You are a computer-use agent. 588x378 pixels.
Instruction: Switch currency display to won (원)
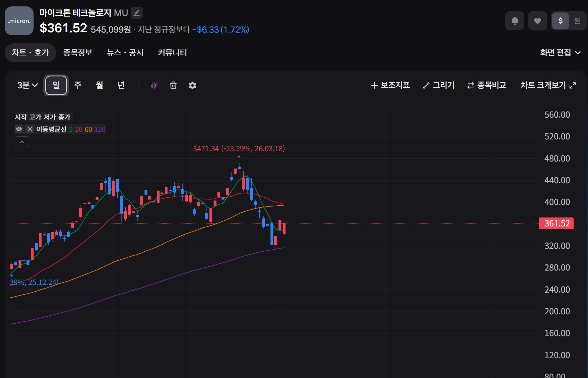tap(577, 21)
